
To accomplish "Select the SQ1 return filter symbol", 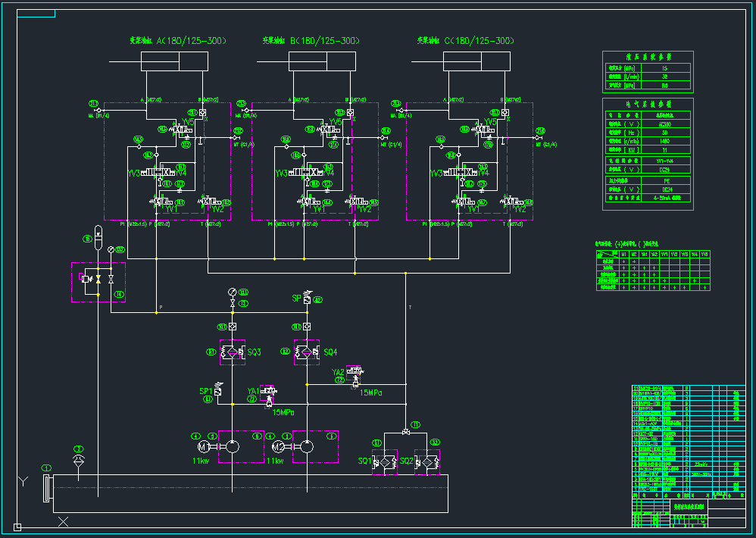I will (384, 461).
